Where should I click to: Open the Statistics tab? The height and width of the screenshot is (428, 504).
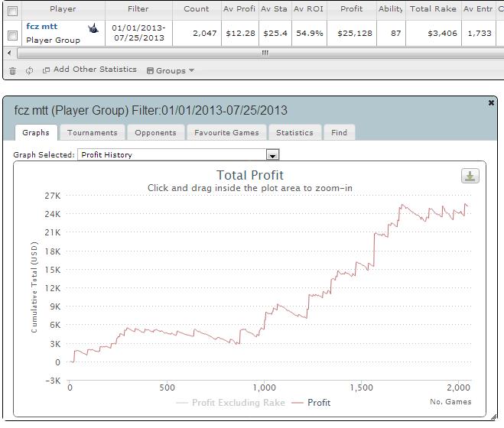(x=294, y=133)
